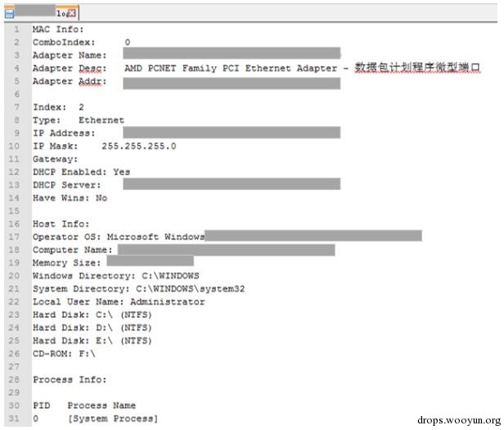Click line number 16 in the margin
The height and width of the screenshot is (430, 504).
14,224
